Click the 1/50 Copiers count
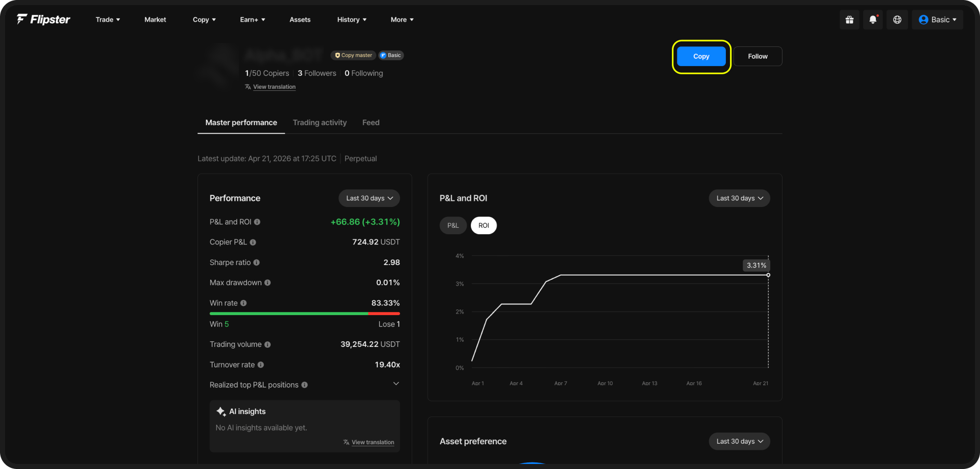Viewport: 980px width, 469px height. [267, 73]
